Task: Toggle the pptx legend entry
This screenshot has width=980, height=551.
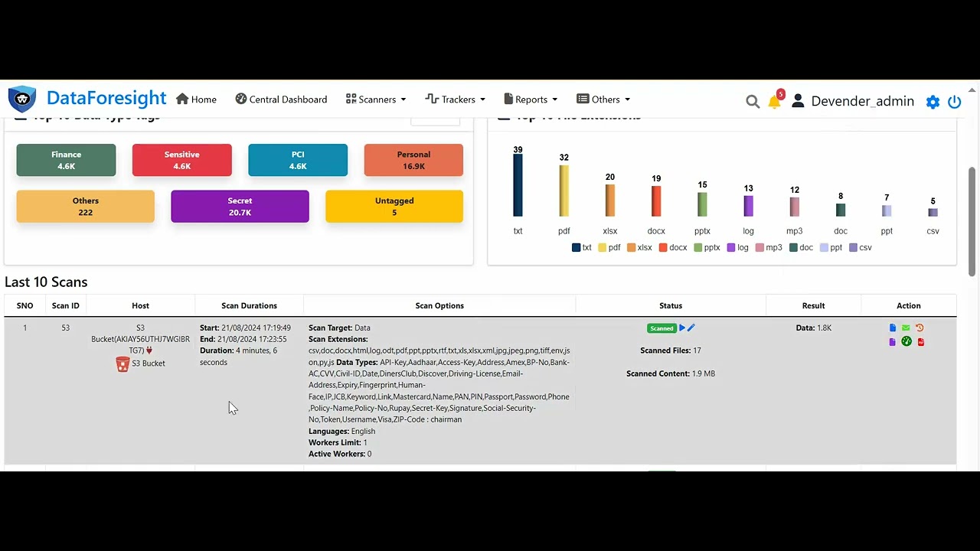Action: pos(707,248)
